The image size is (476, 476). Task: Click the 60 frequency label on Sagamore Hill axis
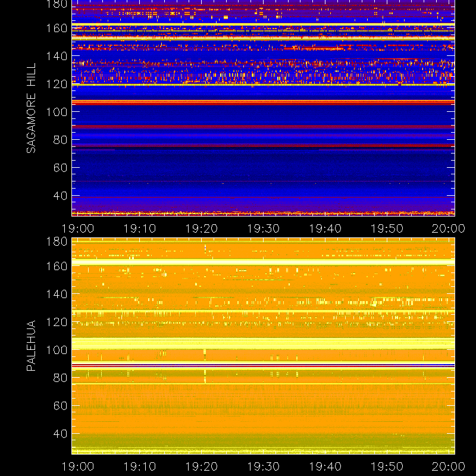60,168
